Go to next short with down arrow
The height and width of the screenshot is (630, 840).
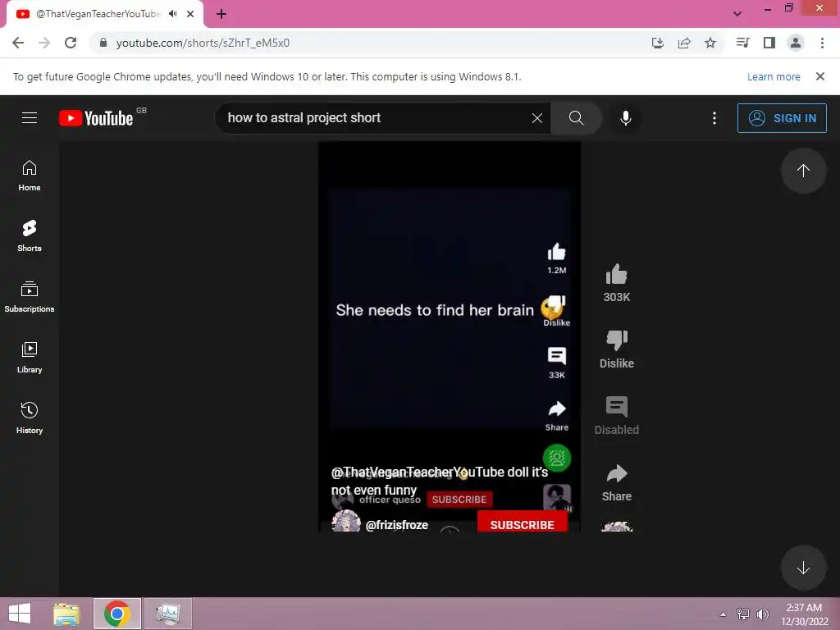[x=803, y=568]
